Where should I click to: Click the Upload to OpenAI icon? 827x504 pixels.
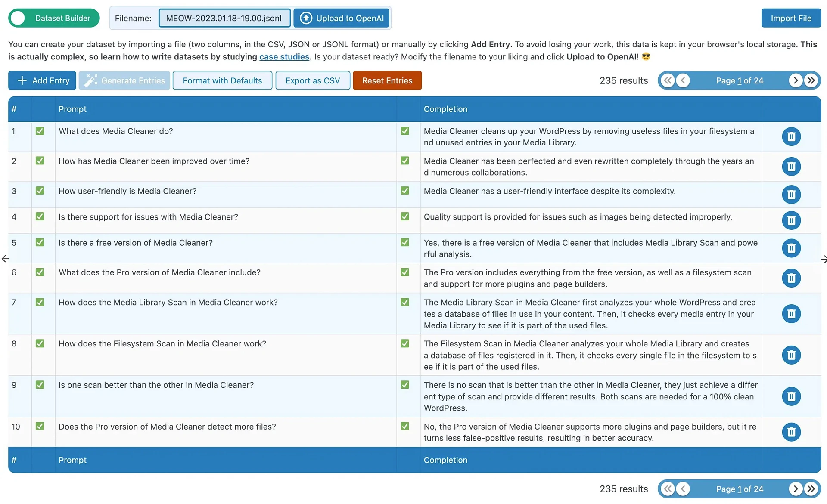tap(306, 18)
